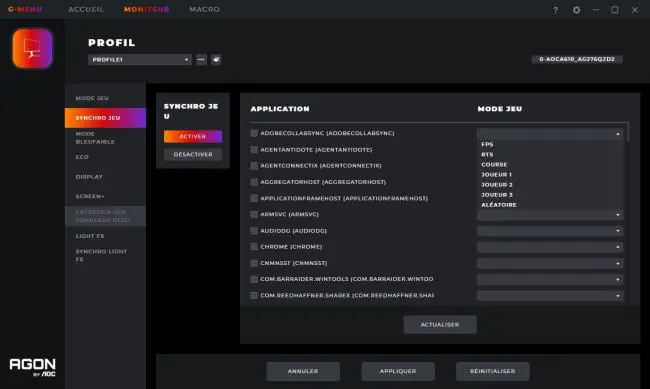Switch to the MACRO tab
The height and width of the screenshot is (389, 650).
click(x=204, y=9)
